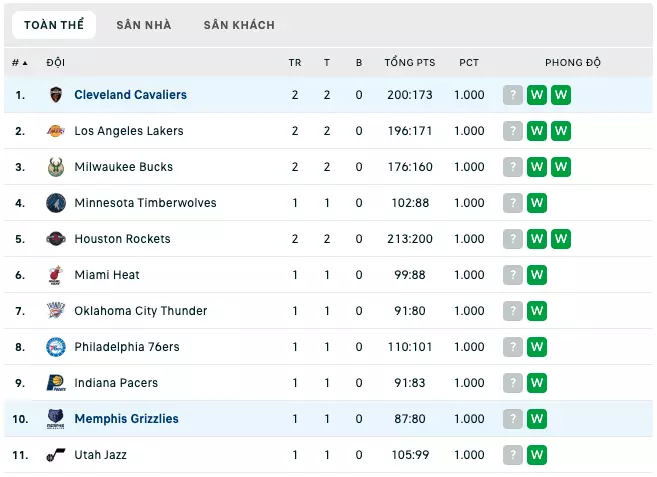Sort by the PCT column header
Screen dimensions: 657x477
click(469, 63)
